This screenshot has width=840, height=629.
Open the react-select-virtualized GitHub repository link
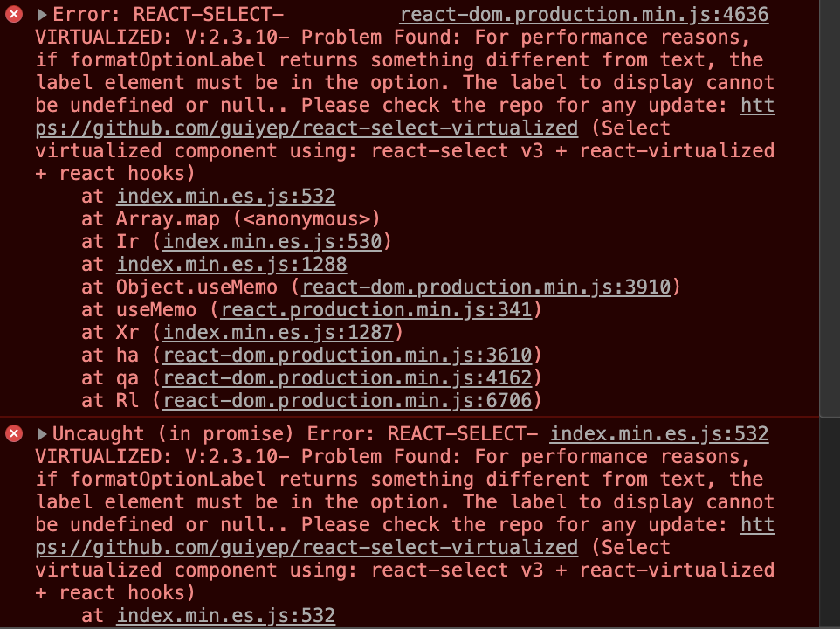click(x=306, y=128)
